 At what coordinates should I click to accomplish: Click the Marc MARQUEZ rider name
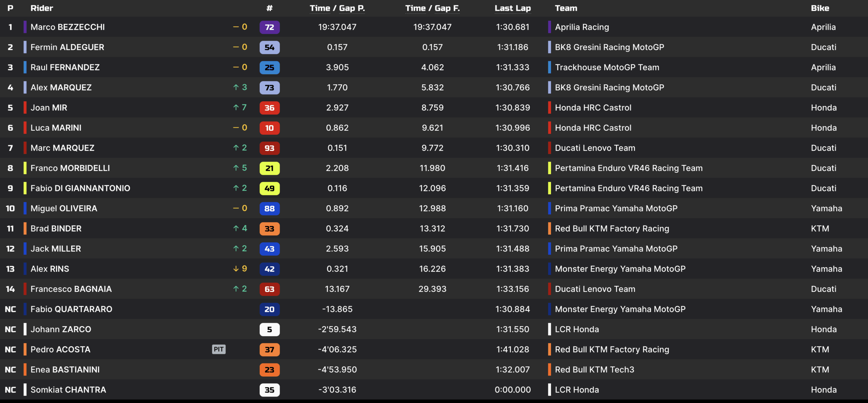coord(62,148)
